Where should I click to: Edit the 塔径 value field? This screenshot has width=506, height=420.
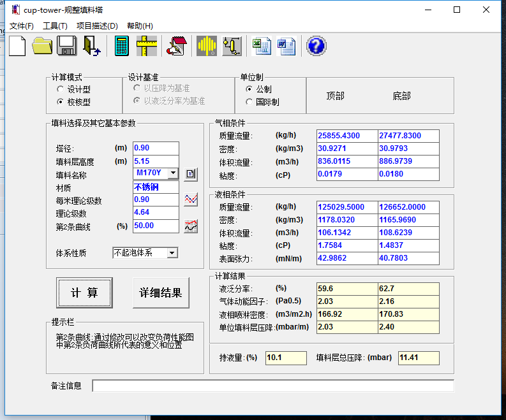click(x=156, y=148)
